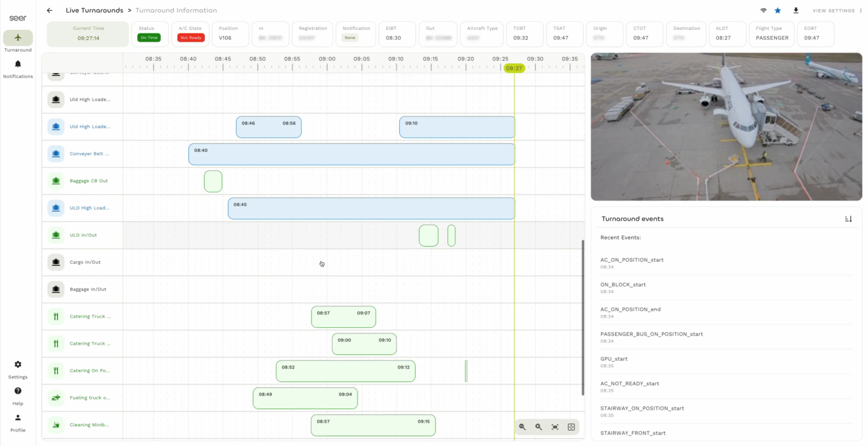
Task: Click the Live Turnarounds breadcrumb link
Action: [94, 10]
